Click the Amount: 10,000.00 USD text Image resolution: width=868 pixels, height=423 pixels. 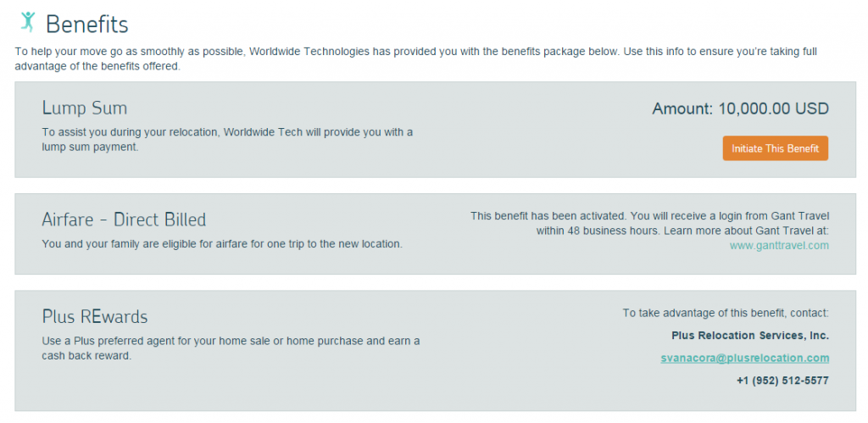coord(740,109)
